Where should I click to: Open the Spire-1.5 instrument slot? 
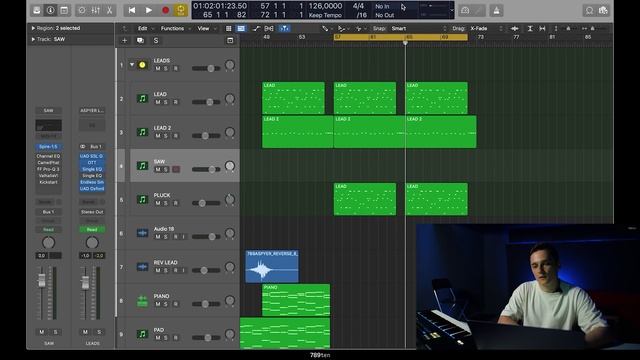pyautogui.click(x=49, y=147)
